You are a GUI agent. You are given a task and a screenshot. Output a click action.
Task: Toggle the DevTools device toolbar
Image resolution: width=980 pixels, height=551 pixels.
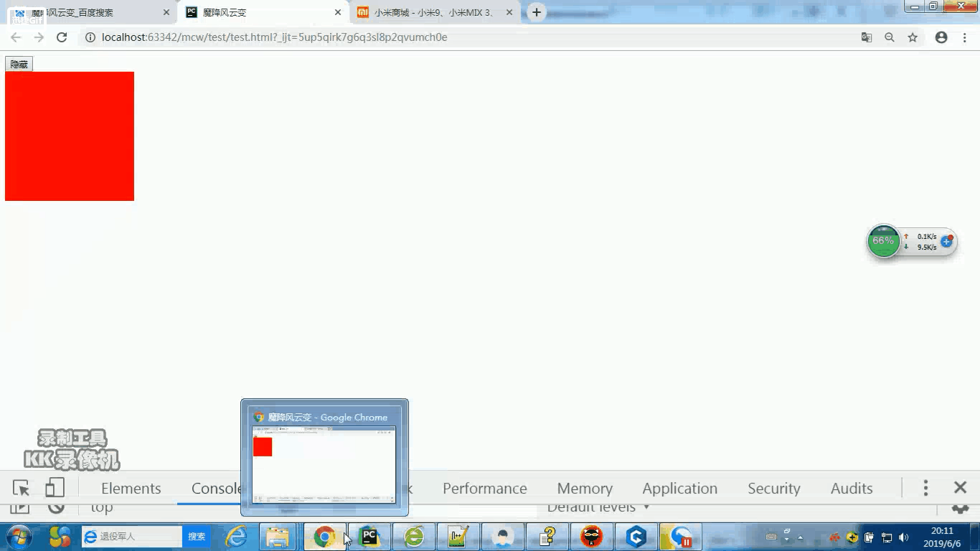pyautogui.click(x=55, y=489)
